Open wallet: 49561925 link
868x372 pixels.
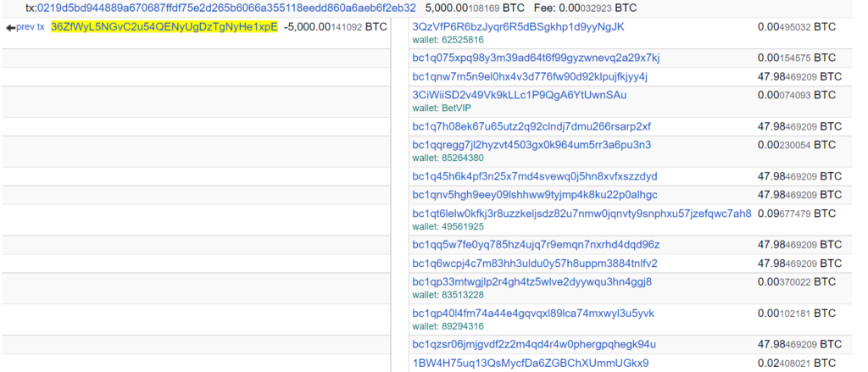click(x=448, y=226)
